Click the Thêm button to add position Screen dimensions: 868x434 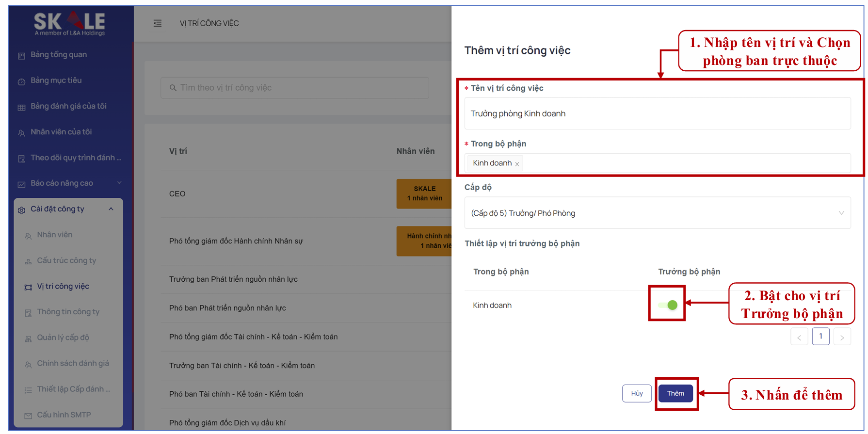click(x=675, y=393)
